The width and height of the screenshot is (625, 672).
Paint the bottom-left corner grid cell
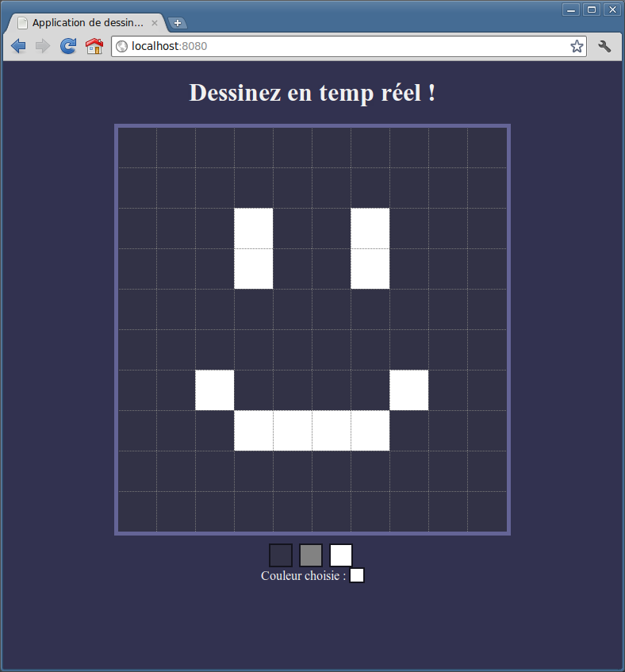(x=137, y=512)
